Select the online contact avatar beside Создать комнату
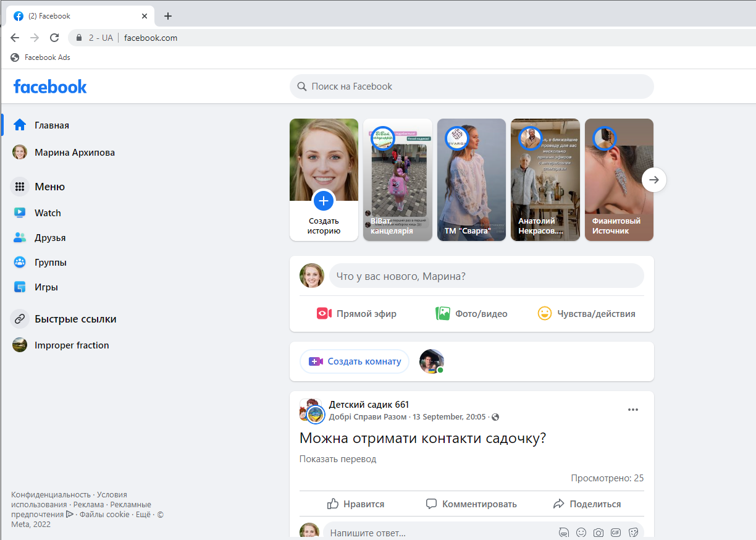Viewport: 756px width, 540px height. click(432, 361)
